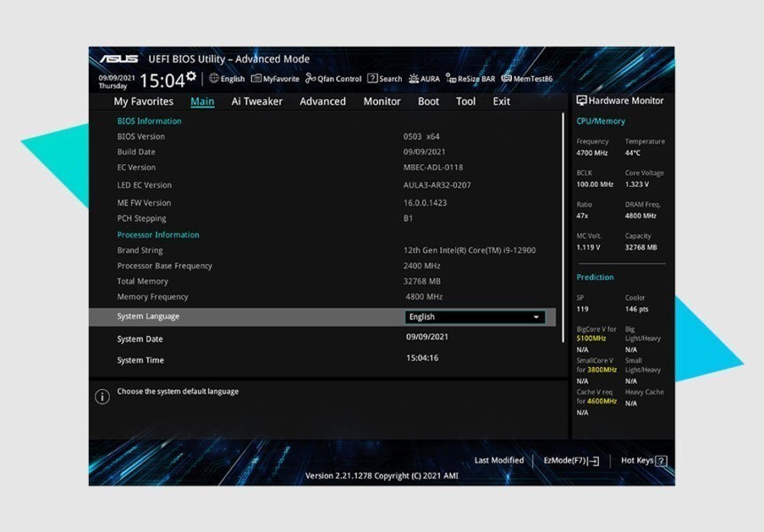764x532 pixels.
Task: Click the Hot Keys question icon
Action: (x=661, y=461)
